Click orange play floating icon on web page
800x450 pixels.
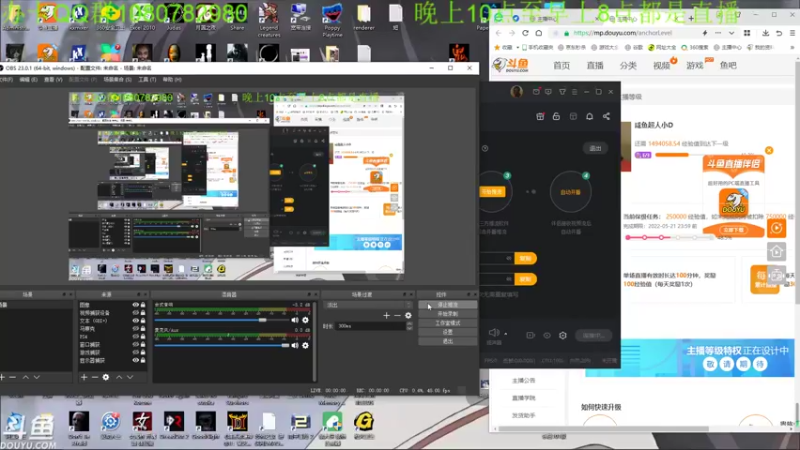click(x=777, y=228)
